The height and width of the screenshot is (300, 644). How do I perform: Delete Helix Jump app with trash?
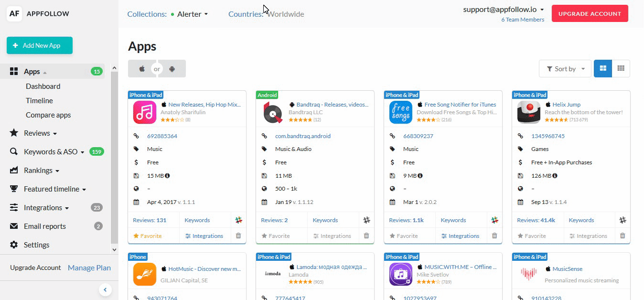[623, 236]
